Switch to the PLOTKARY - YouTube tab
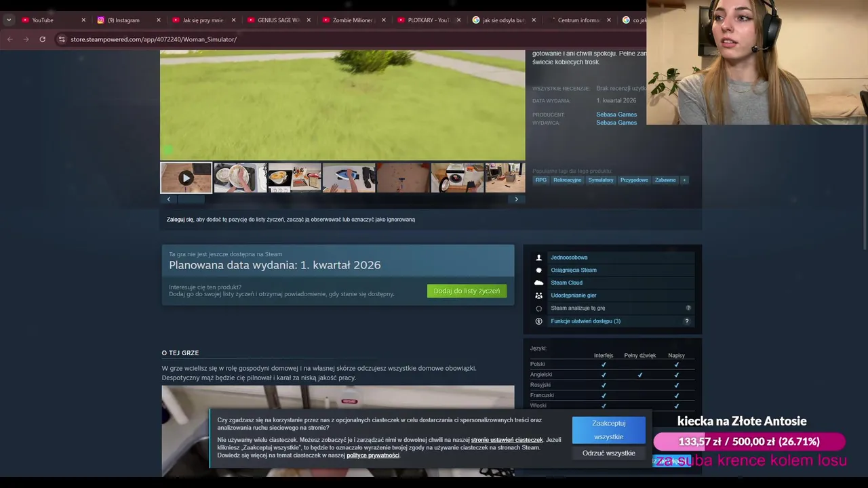868x488 pixels. pos(429,20)
